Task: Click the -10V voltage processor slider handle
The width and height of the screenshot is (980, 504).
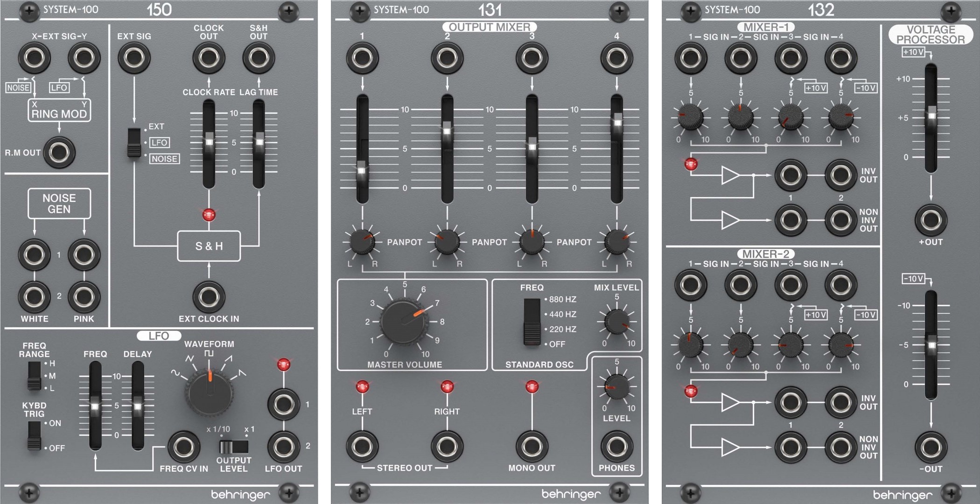Action: coord(931,344)
